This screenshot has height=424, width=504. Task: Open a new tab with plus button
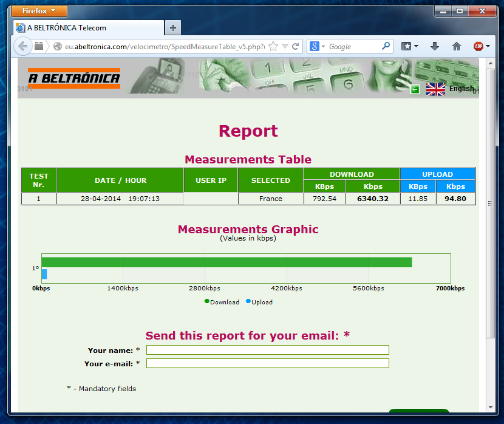pos(173,28)
